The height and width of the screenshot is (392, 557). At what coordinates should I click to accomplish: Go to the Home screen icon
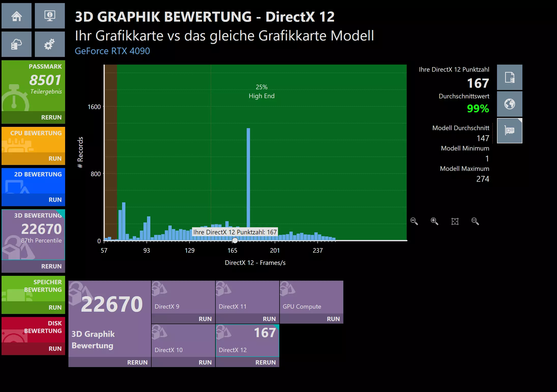pyautogui.click(x=17, y=16)
